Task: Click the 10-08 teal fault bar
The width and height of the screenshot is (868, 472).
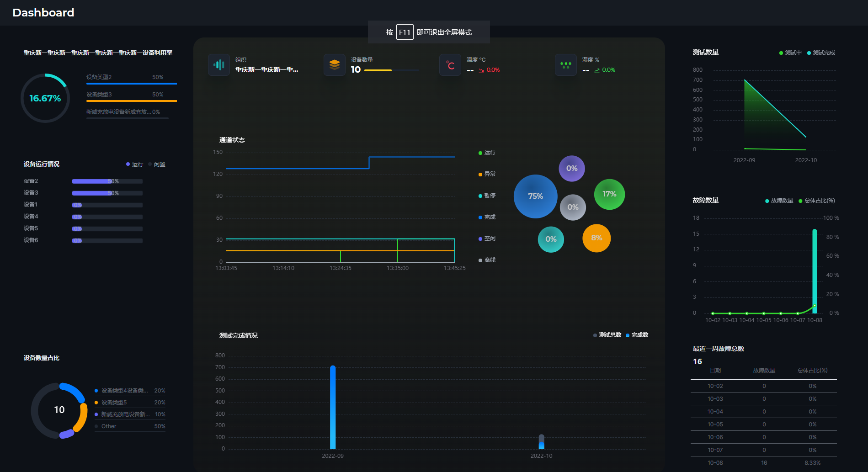Action: tap(815, 271)
